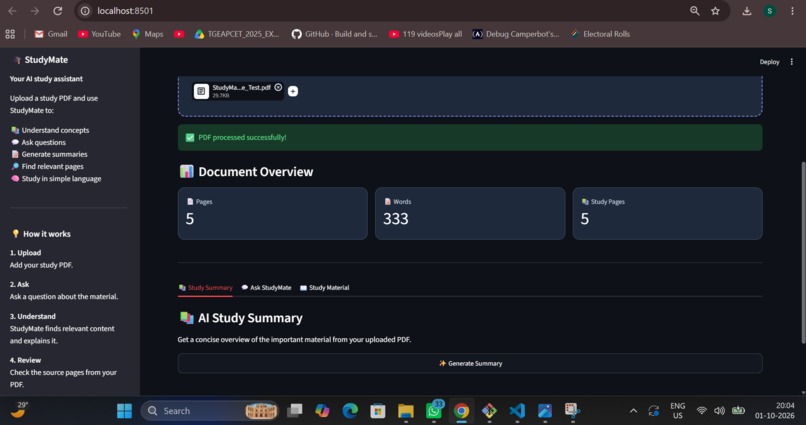Reload the localhost page
The height and width of the screenshot is (425, 806).
[58, 11]
